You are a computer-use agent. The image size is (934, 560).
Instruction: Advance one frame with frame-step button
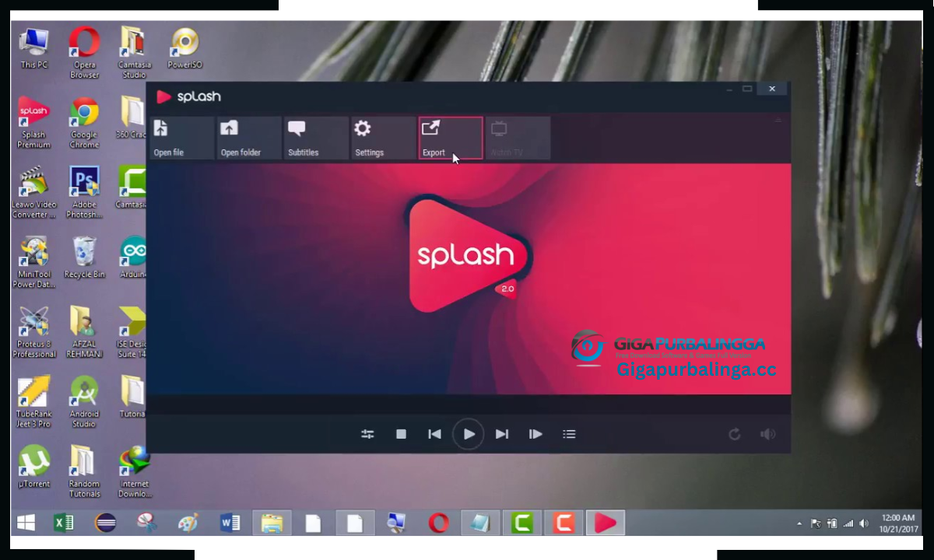(x=535, y=434)
